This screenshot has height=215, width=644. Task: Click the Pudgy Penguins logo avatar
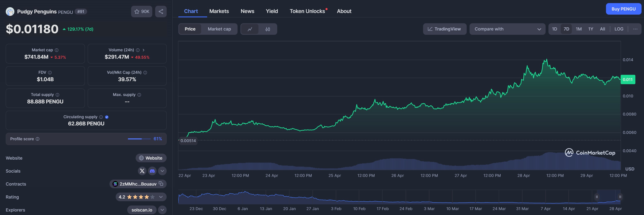click(x=10, y=12)
